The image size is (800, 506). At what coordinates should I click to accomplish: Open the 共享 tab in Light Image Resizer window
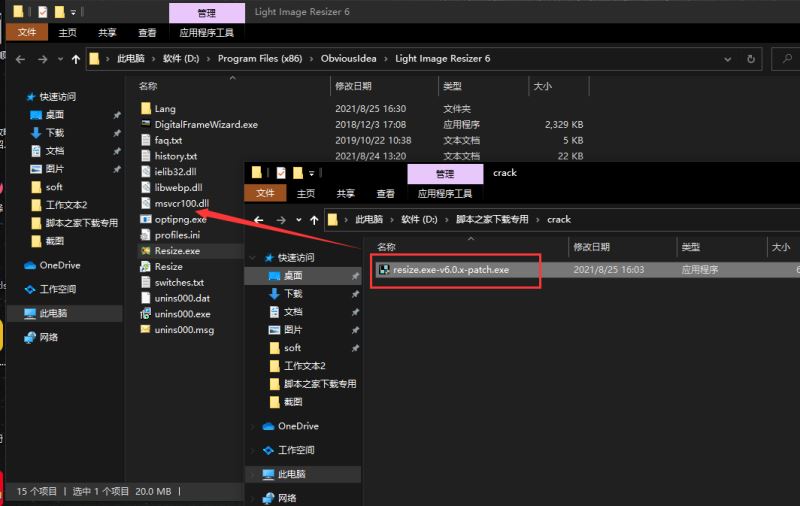[107, 33]
